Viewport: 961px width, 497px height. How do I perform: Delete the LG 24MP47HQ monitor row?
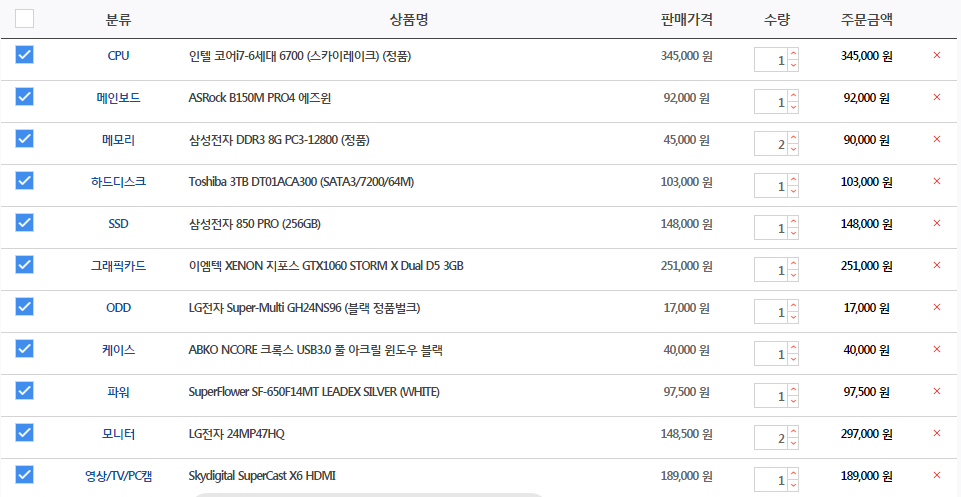pyautogui.click(x=936, y=434)
